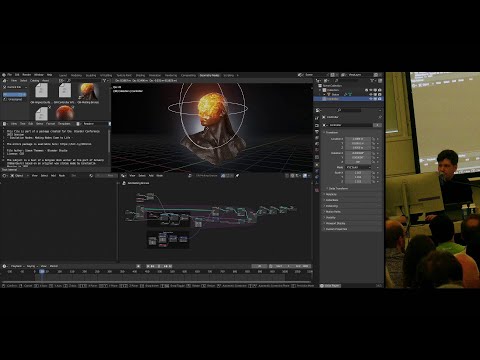480x360 pixels.
Task: Select the Unassigned catalog in asset browser
Action: pyautogui.click(x=15, y=99)
